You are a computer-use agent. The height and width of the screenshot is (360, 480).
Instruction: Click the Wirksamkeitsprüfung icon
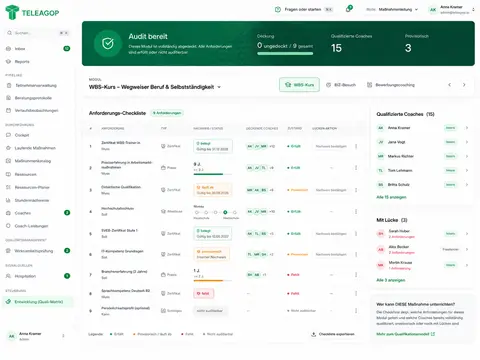[x=9, y=251]
